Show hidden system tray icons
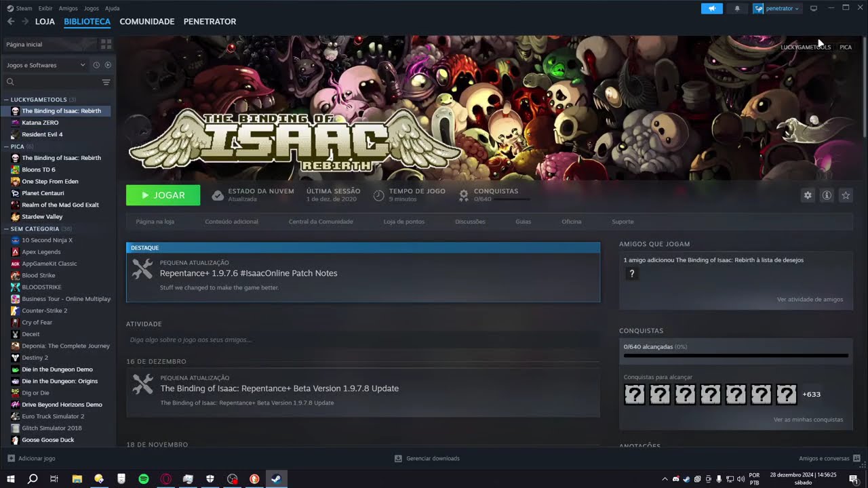Screen dimensions: 868x488 [x=665, y=479]
